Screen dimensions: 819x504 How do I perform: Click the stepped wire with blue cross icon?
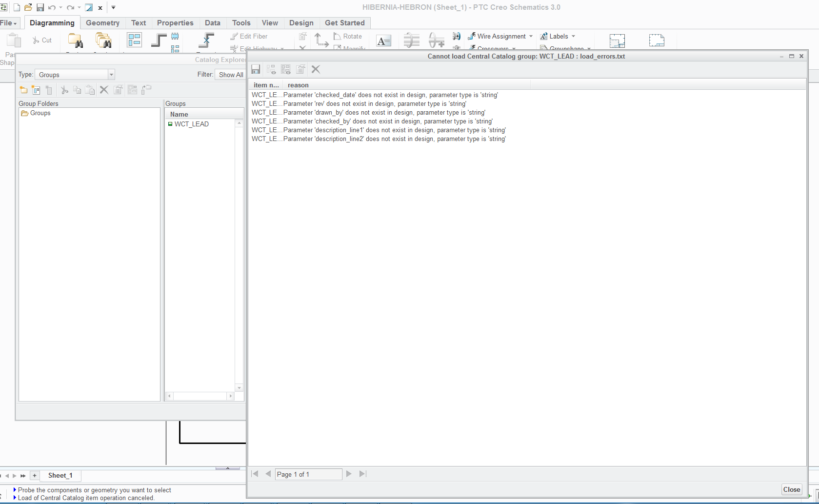tap(207, 40)
